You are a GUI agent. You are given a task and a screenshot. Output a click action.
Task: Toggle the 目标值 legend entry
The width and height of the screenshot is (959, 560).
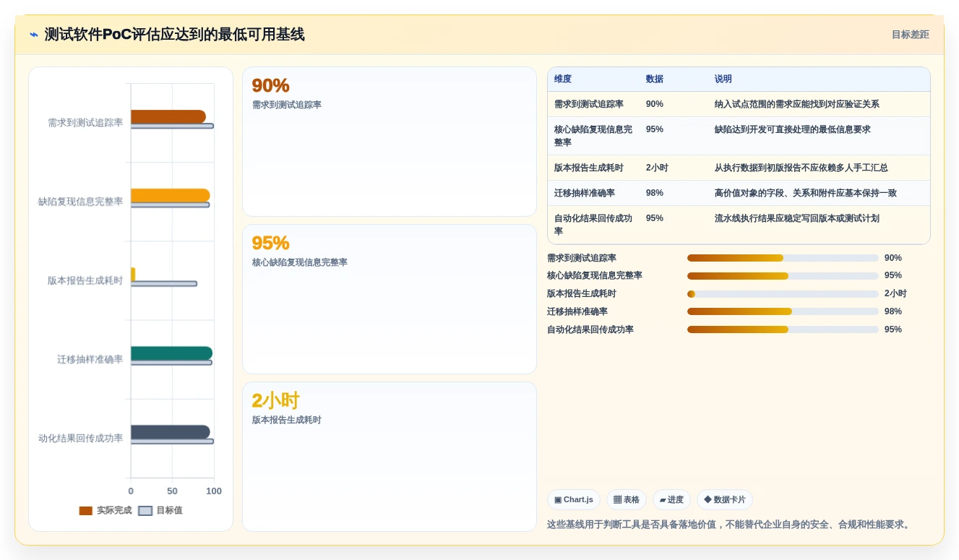coord(160,510)
